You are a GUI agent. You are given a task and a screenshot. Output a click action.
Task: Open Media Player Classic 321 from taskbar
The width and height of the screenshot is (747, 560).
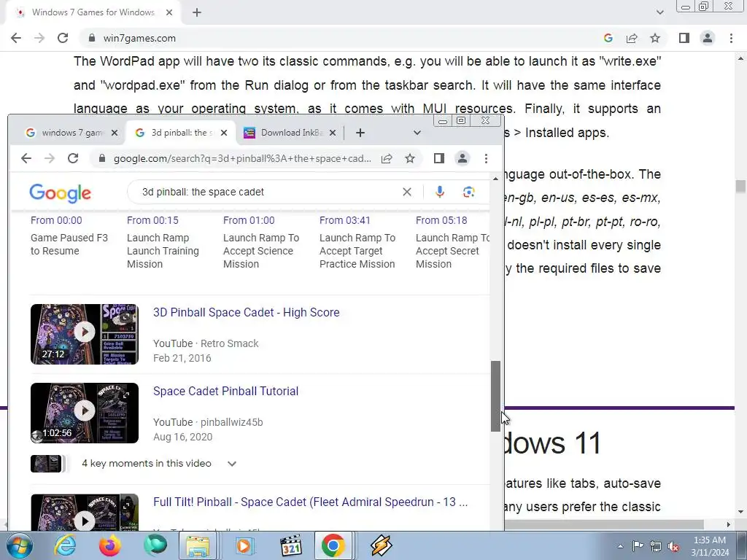(291, 545)
